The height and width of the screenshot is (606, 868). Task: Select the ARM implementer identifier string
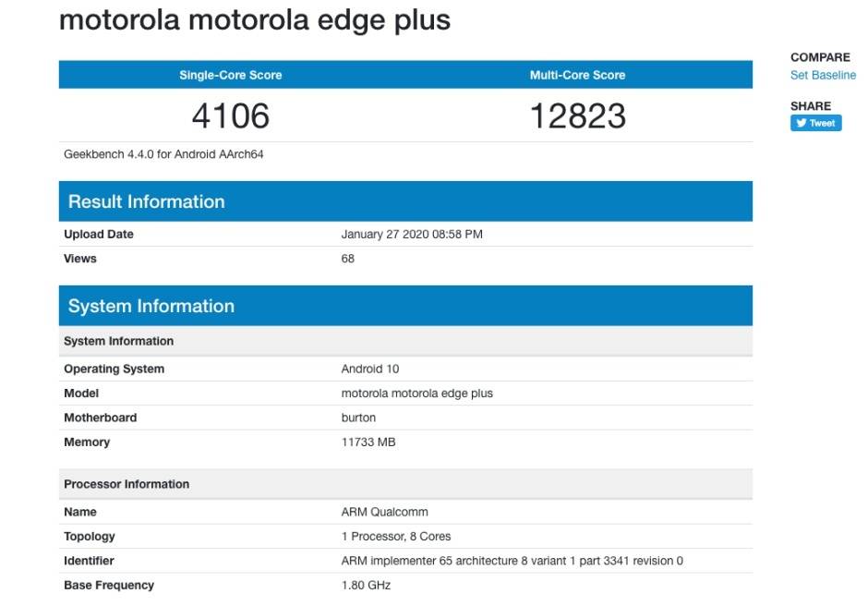tap(512, 560)
